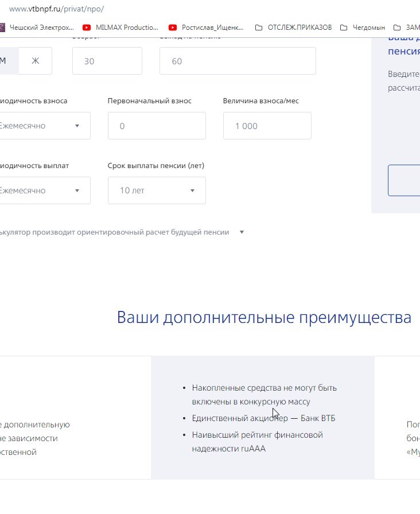This screenshot has width=420, height=514.
Task: Click the Ваши дополнительные преимущества heading
Action: (x=264, y=317)
